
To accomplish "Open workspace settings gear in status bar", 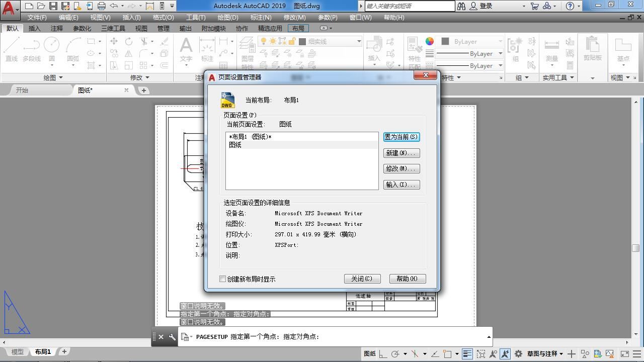I will click(x=518, y=354).
